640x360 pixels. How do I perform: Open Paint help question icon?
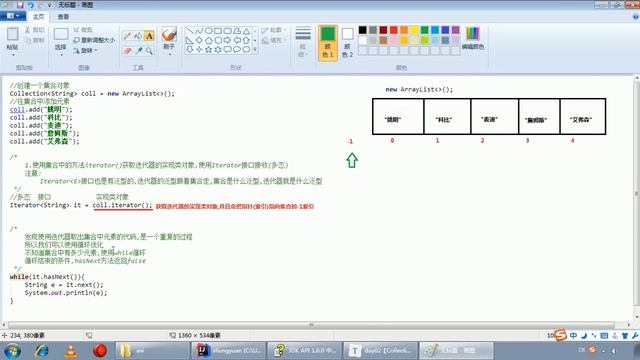click(636, 17)
